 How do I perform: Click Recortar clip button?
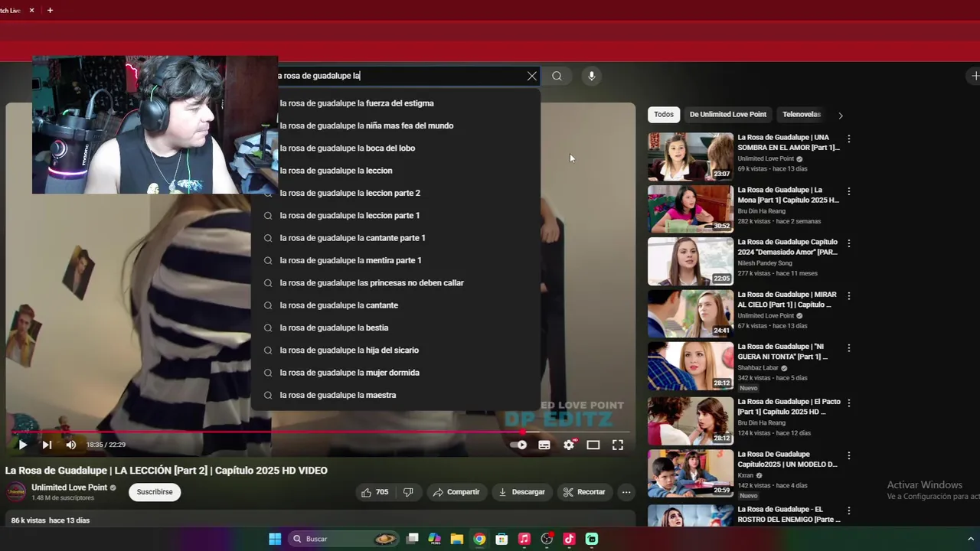point(584,492)
